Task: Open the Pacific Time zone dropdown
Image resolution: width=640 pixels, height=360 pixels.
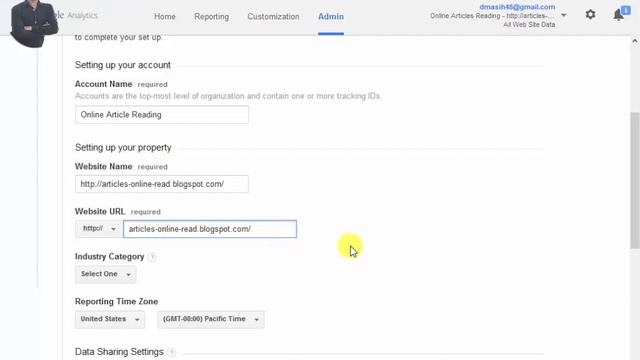Action: tap(211, 319)
